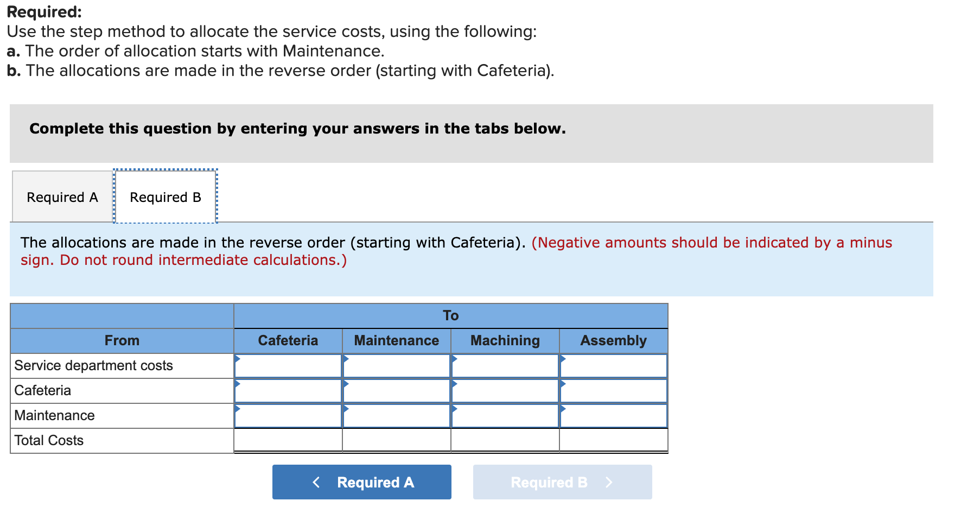Screen dimensions: 980x507
Task: Click the blue marker in Assembly service costs cell
Action: click(563, 359)
